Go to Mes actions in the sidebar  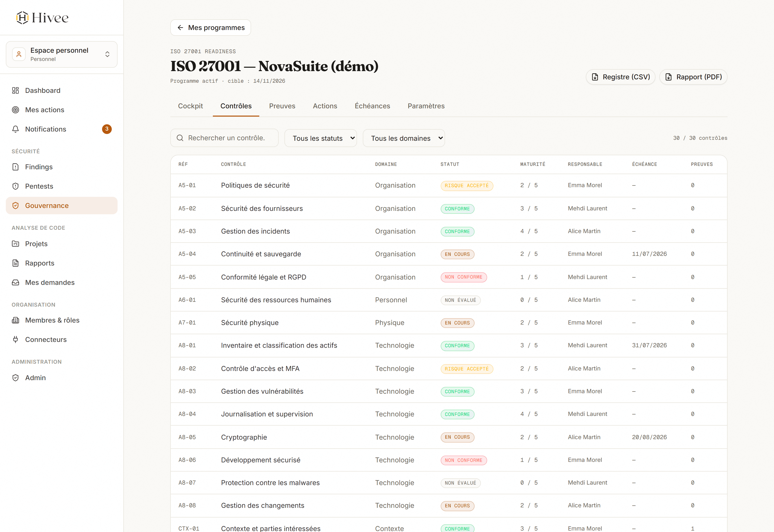(x=62, y=110)
